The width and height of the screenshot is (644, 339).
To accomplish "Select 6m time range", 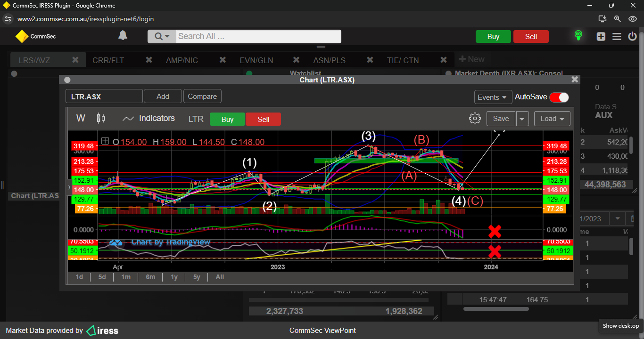I will click(150, 277).
